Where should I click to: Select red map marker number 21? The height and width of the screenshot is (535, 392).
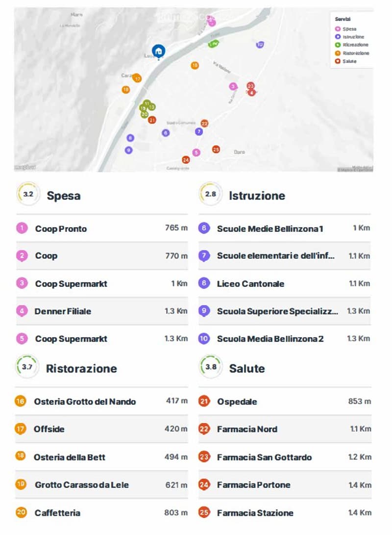pyautogui.click(x=152, y=120)
